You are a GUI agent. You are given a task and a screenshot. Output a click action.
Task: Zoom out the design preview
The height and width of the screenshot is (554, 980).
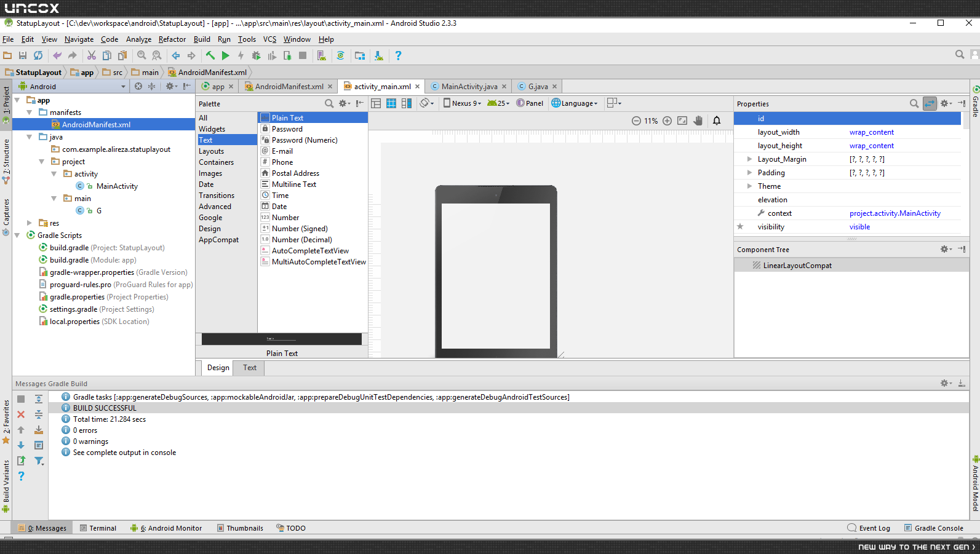(636, 121)
